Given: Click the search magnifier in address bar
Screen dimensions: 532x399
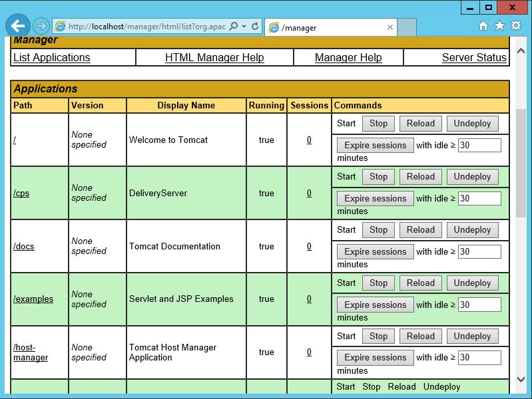Looking at the screenshot, I should [234, 26].
